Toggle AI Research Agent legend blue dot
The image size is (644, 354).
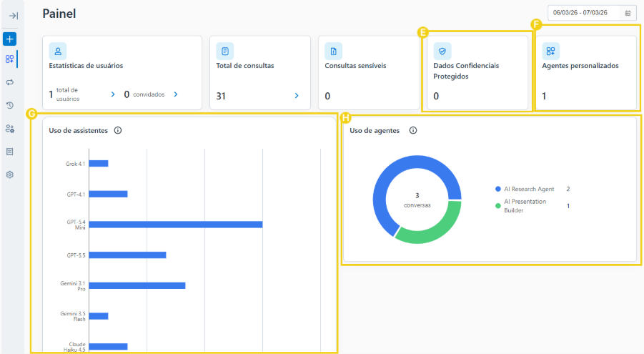coord(497,189)
